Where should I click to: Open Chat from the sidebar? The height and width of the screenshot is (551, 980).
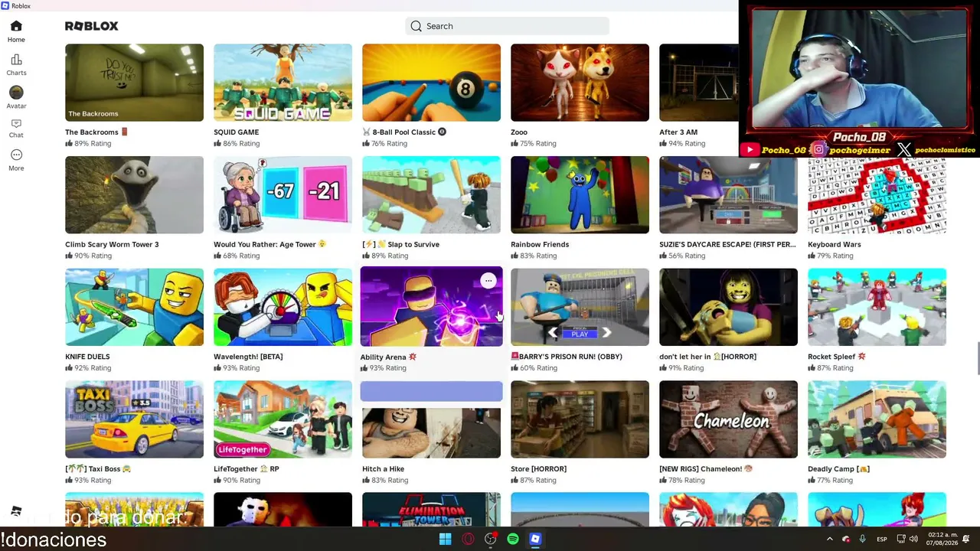(x=16, y=128)
